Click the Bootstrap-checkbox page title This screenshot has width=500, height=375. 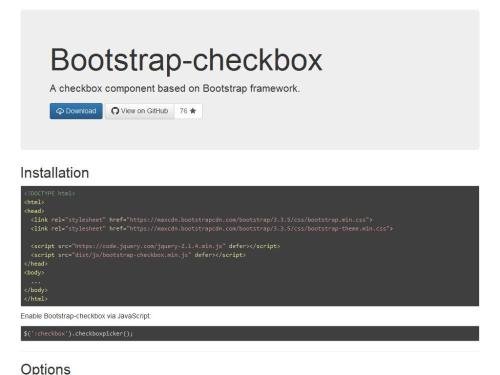click(186, 60)
